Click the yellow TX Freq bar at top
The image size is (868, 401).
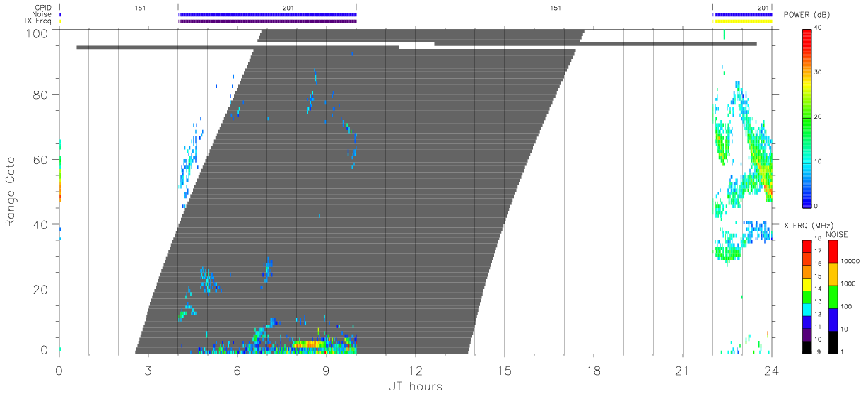[743, 21]
